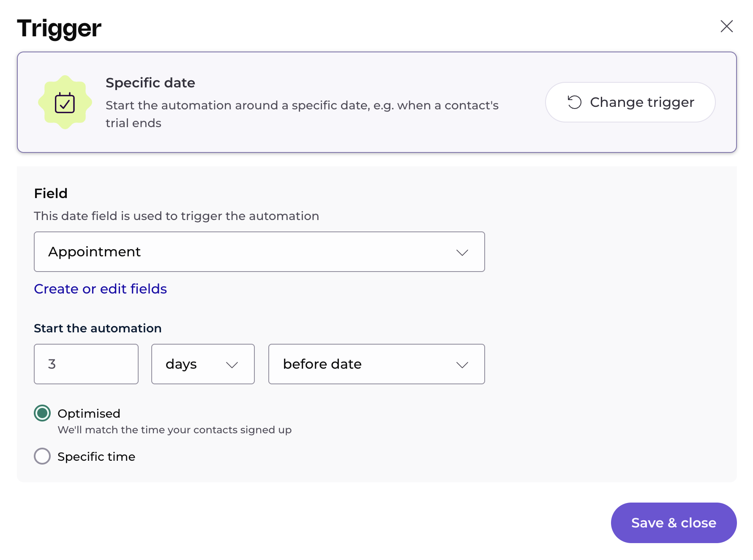Click the Specific date heading
The width and height of the screenshot is (753, 560).
(x=150, y=83)
